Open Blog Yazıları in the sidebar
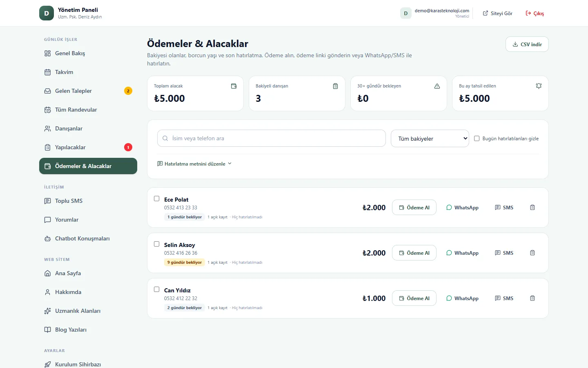The width and height of the screenshot is (588, 368). click(x=88, y=330)
